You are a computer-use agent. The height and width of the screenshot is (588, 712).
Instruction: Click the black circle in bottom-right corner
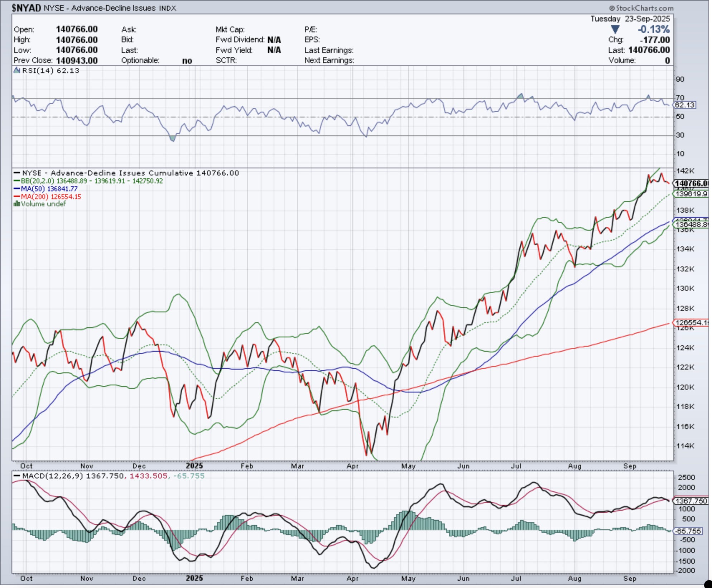708,584
